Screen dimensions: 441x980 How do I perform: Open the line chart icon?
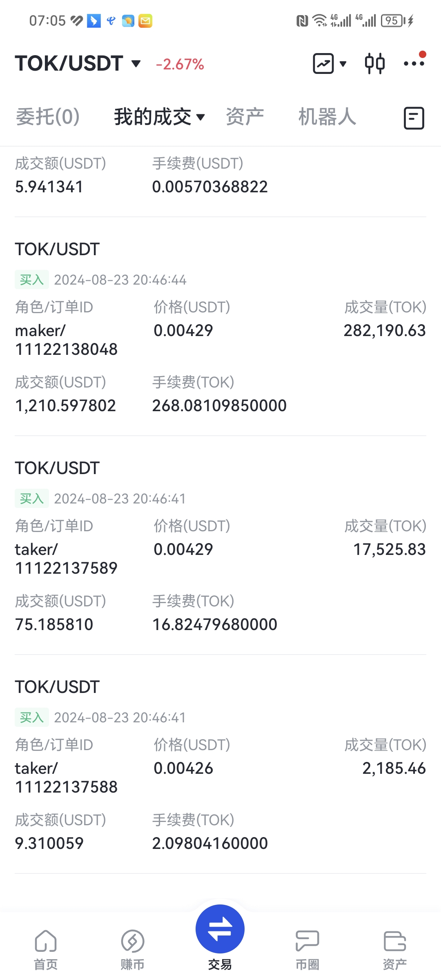coord(323,64)
